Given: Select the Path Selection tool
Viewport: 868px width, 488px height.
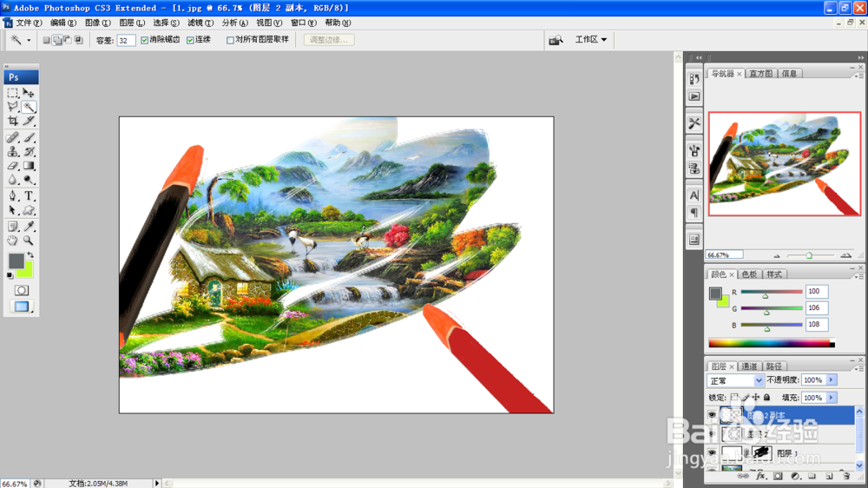Looking at the screenshot, I should (13, 210).
